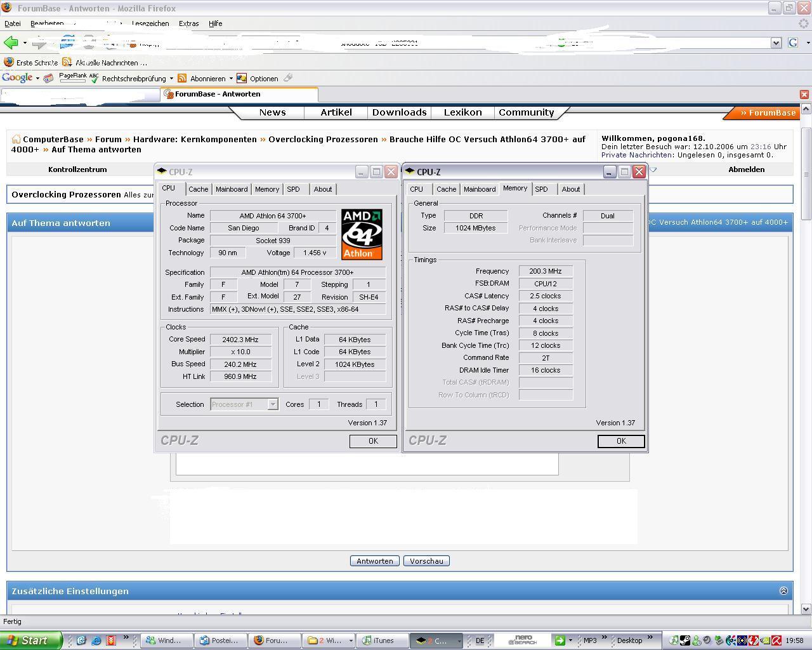The image size is (812, 650).
Task: Open the Rechtschreibprüfung dropdown arrow
Action: pos(171,79)
